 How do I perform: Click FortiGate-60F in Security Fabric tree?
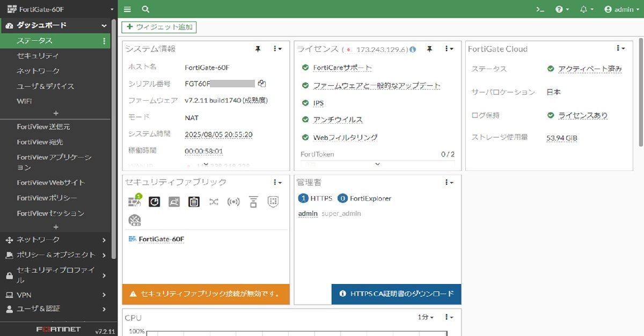[x=161, y=239]
